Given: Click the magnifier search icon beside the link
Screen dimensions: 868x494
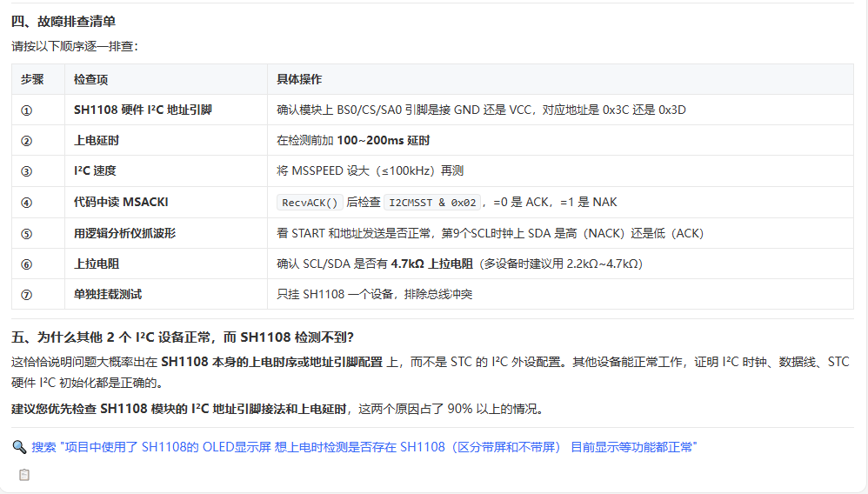Looking at the screenshot, I should [19, 447].
